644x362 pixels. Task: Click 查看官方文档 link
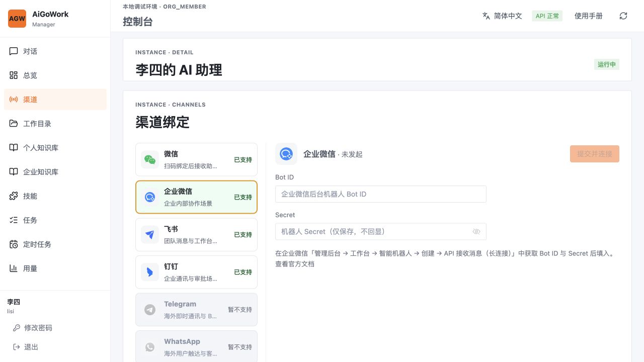coord(295,263)
